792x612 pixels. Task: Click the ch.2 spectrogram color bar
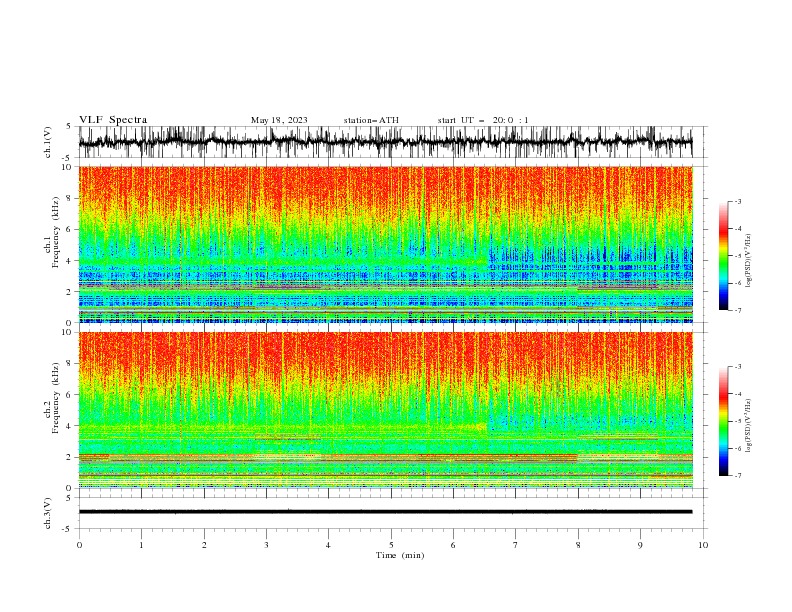click(x=723, y=421)
